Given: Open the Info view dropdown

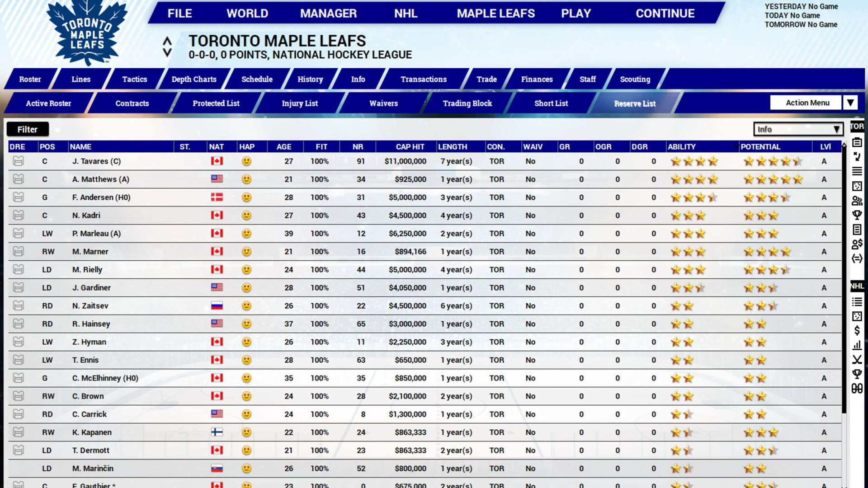Looking at the screenshot, I should pos(798,129).
